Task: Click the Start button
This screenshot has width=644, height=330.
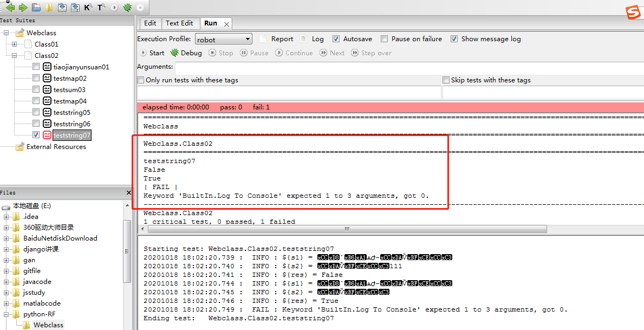Action: click(x=152, y=53)
